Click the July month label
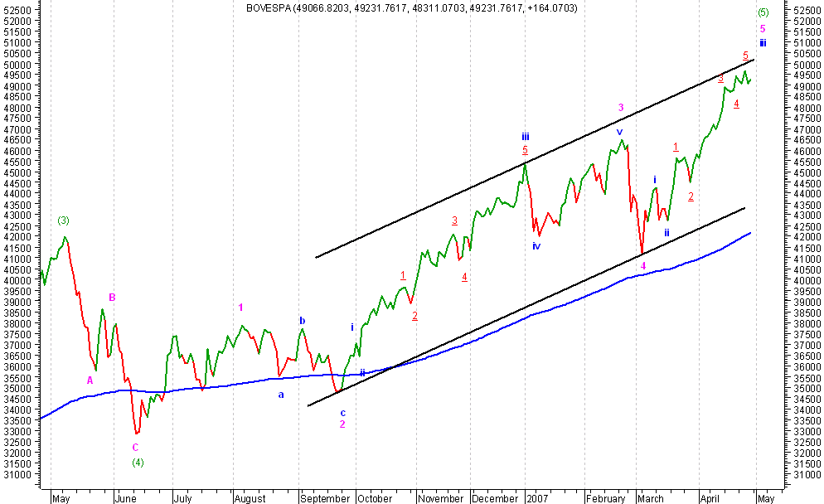This screenshot has width=824, height=504. coord(182,498)
